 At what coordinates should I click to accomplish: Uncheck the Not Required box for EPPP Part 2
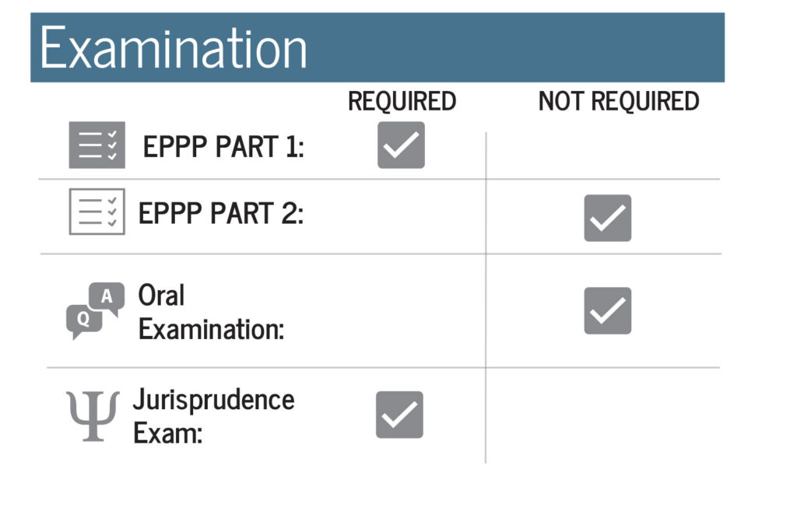tap(607, 218)
